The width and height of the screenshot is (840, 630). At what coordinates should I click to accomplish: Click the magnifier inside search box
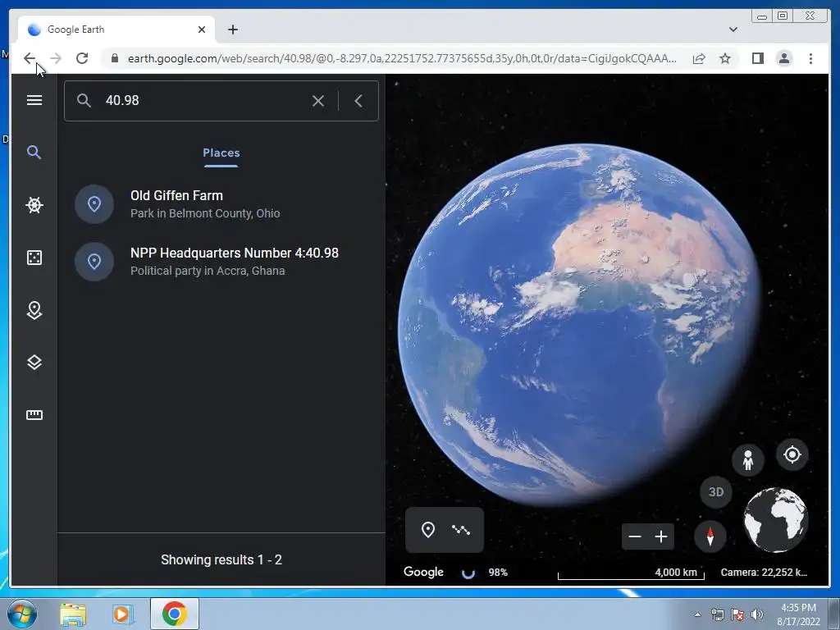pos(84,100)
